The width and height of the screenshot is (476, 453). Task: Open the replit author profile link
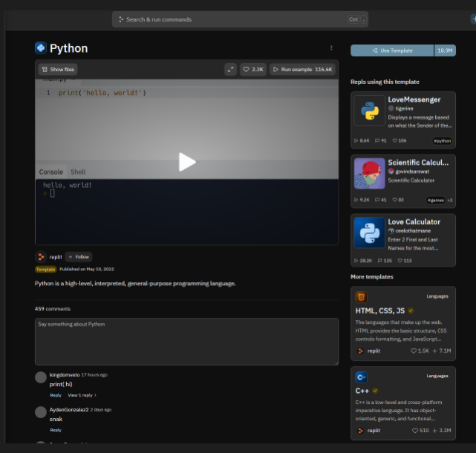56,257
